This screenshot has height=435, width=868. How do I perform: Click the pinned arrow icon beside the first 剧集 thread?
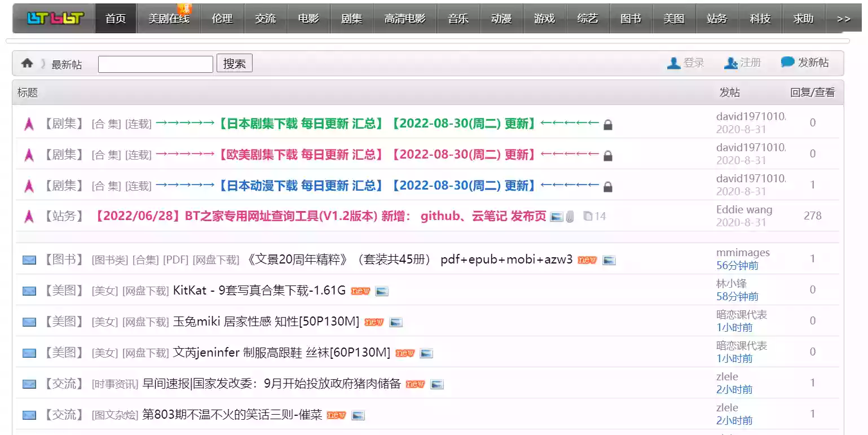tap(29, 124)
